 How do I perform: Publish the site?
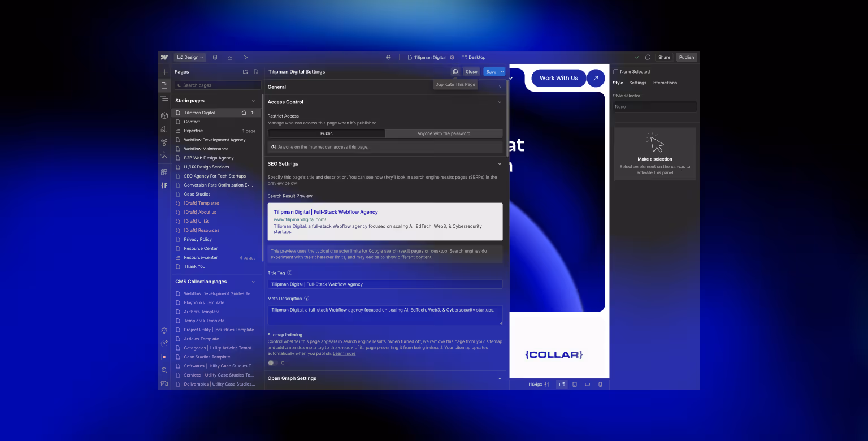tap(687, 57)
